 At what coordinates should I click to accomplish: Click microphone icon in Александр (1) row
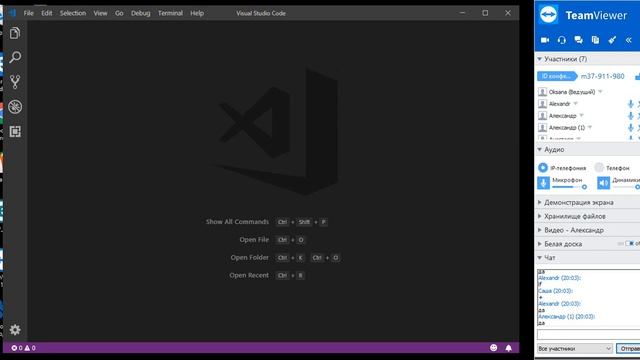click(631, 128)
